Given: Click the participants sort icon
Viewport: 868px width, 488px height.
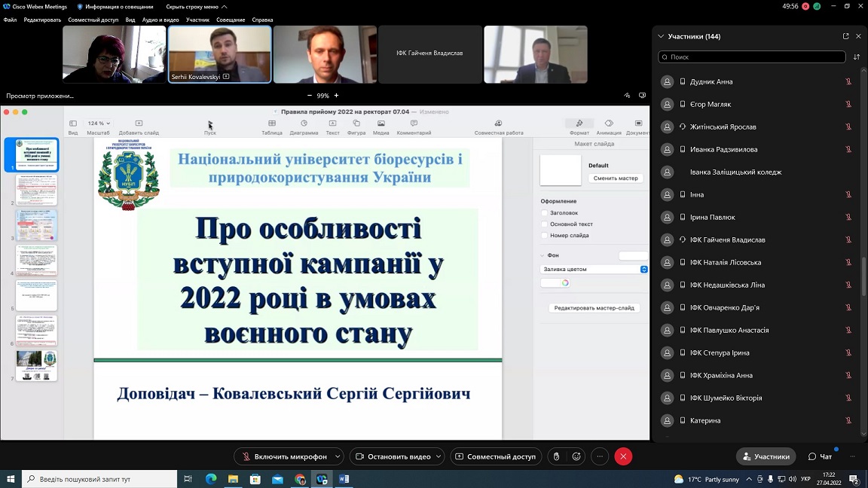Looking at the screenshot, I should click(x=857, y=57).
